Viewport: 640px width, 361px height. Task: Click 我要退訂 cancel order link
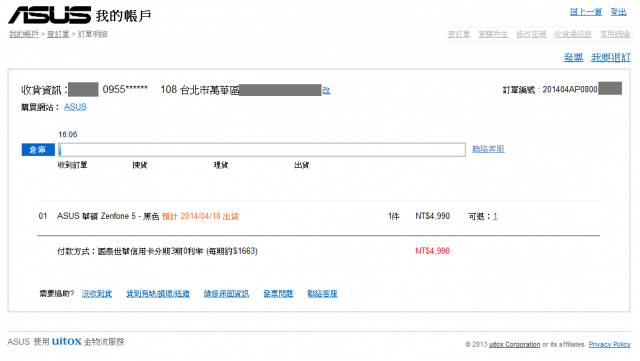click(611, 58)
